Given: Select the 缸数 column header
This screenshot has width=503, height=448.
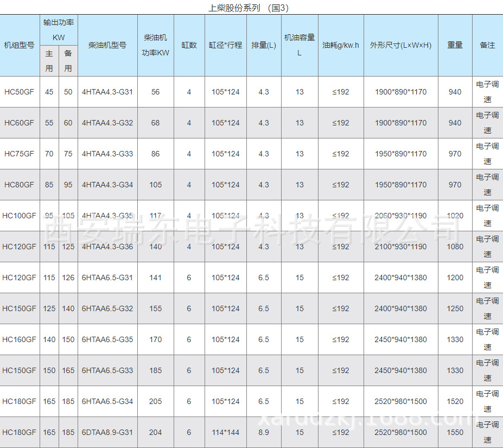Looking at the screenshot, I should click(189, 45).
